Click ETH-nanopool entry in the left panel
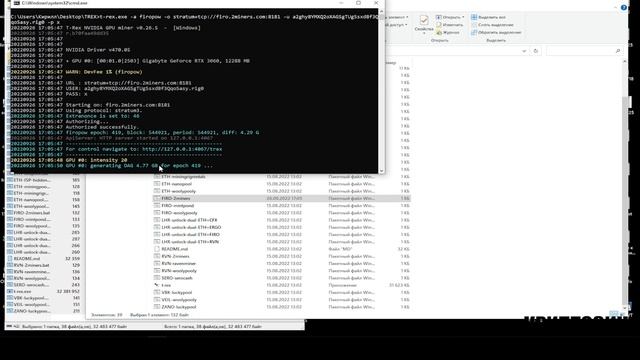Image resolution: width=640 pixels, height=360 pixels. pyautogui.click(x=31, y=200)
